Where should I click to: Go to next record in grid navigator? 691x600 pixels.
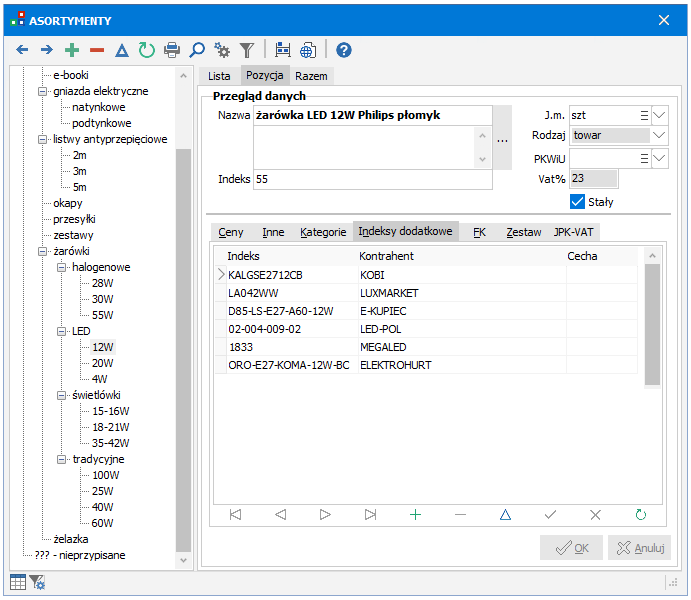point(325,514)
